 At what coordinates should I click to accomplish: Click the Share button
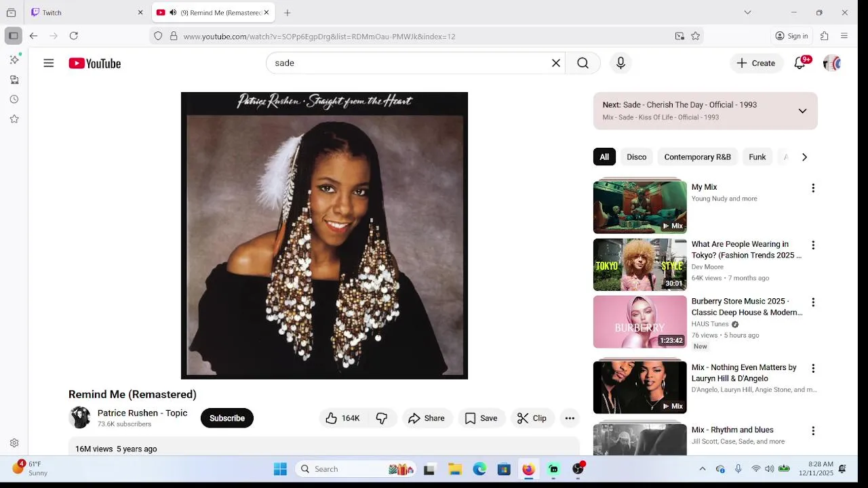tap(427, 418)
